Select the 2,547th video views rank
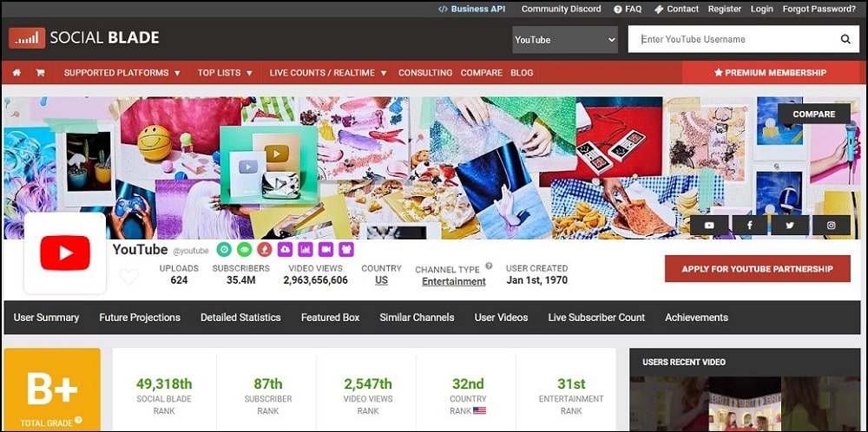The image size is (868, 432). click(x=368, y=384)
